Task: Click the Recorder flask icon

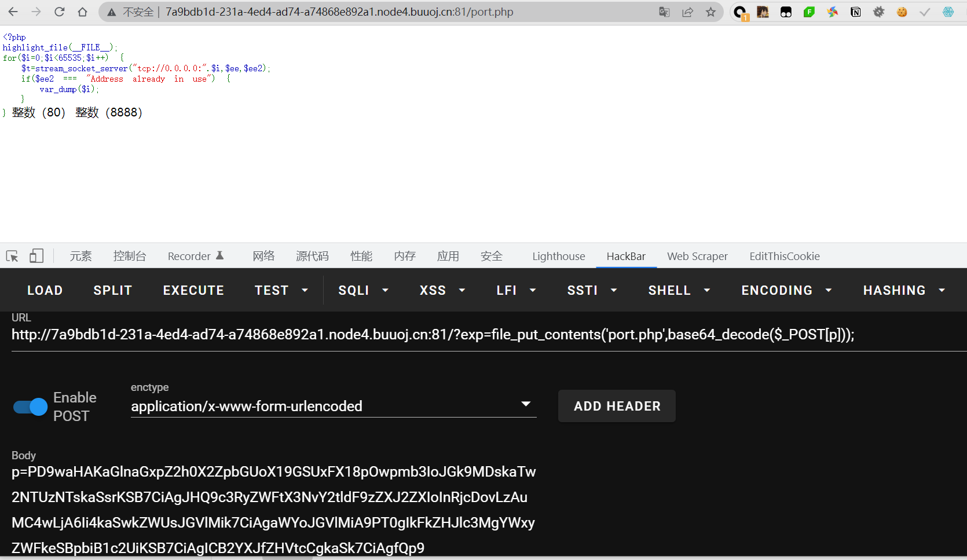Action: pos(220,255)
